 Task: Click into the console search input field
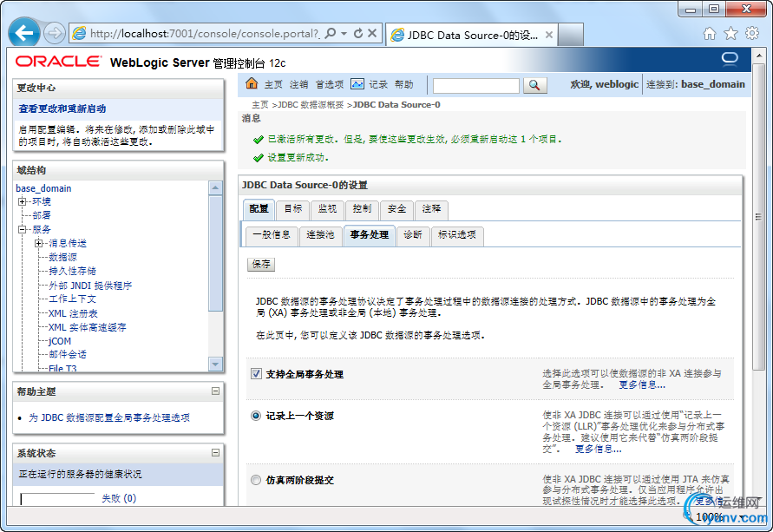pyautogui.click(x=475, y=85)
